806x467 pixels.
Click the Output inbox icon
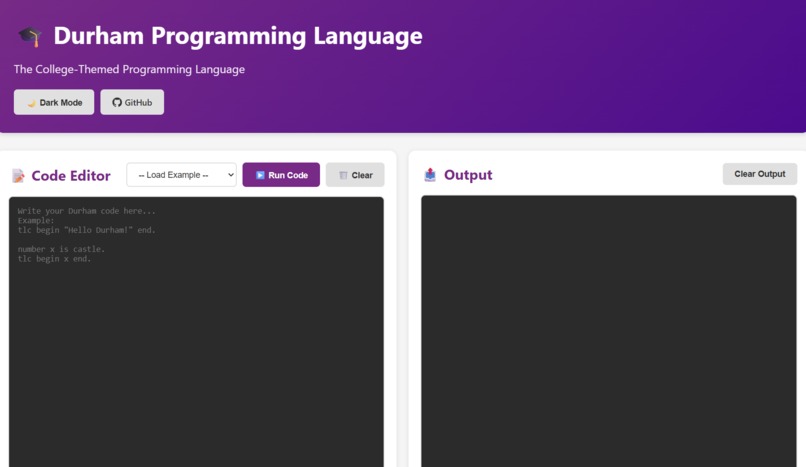pyautogui.click(x=430, y=175)
